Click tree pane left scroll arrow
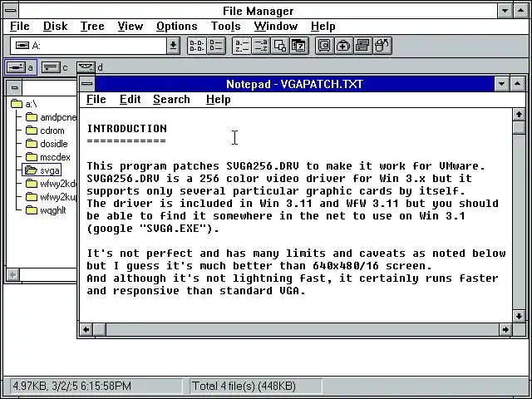Screen dimensions: 532x399 click(x=13, y=275)
